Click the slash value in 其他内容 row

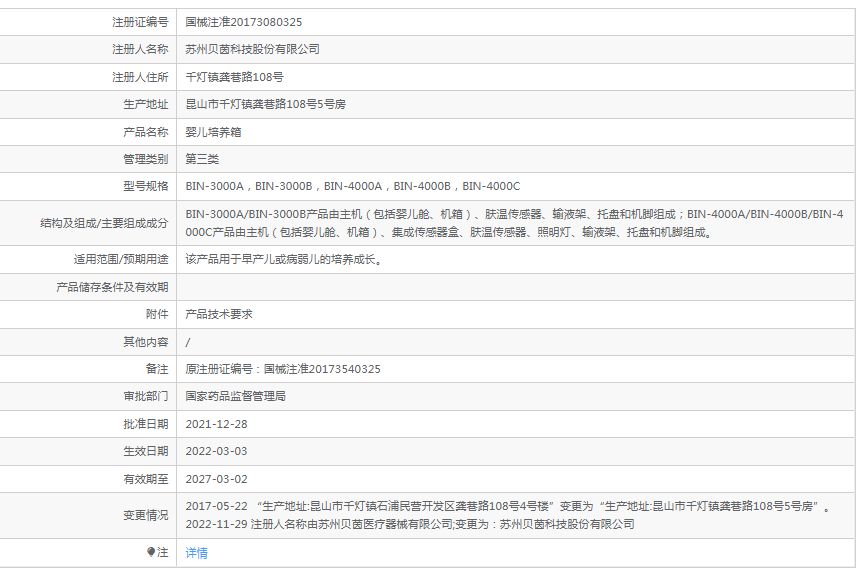click(x=188, y=342)
